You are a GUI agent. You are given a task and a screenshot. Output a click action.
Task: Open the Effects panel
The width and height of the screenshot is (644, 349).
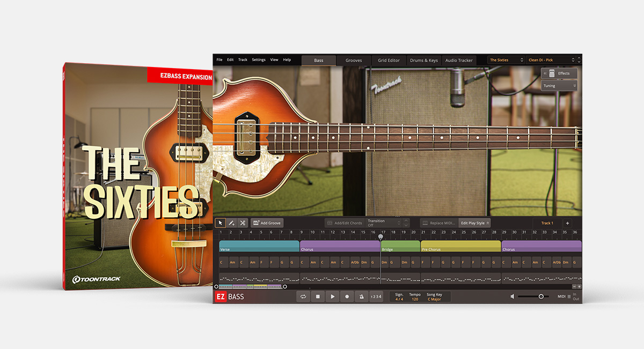[x=559, y=73]
